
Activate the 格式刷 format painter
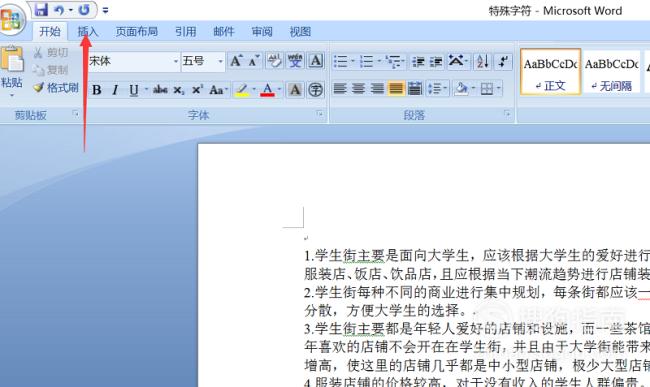point(56,87)
